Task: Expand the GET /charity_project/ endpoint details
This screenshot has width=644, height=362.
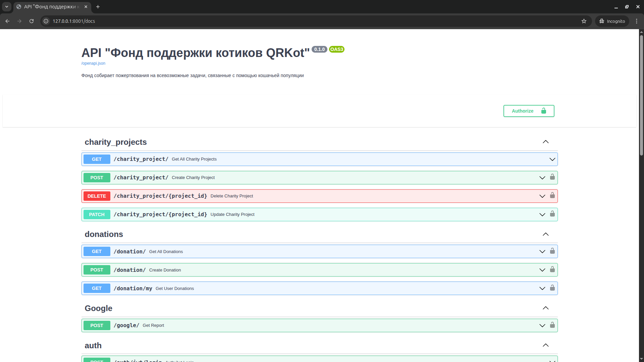Action: coord(552,159)
